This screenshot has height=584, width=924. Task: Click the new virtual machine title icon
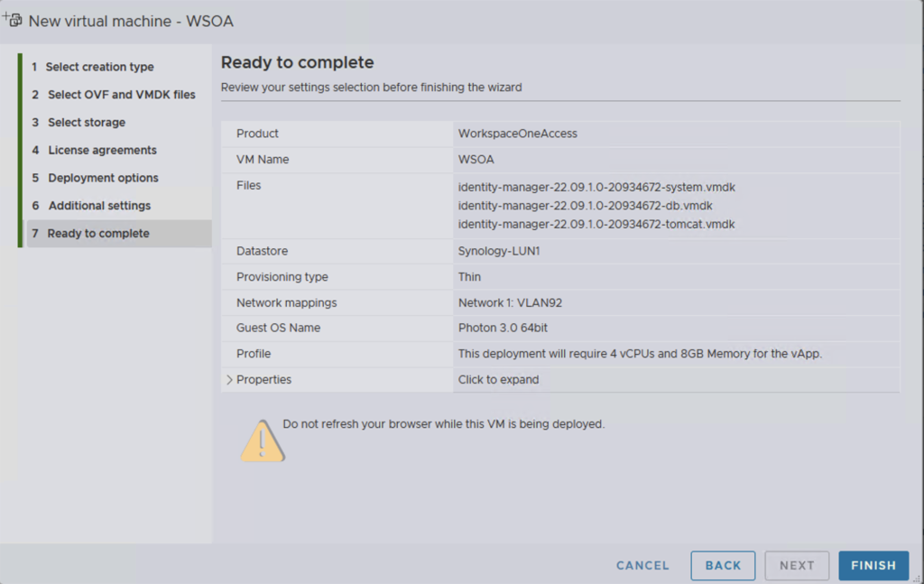13,19
